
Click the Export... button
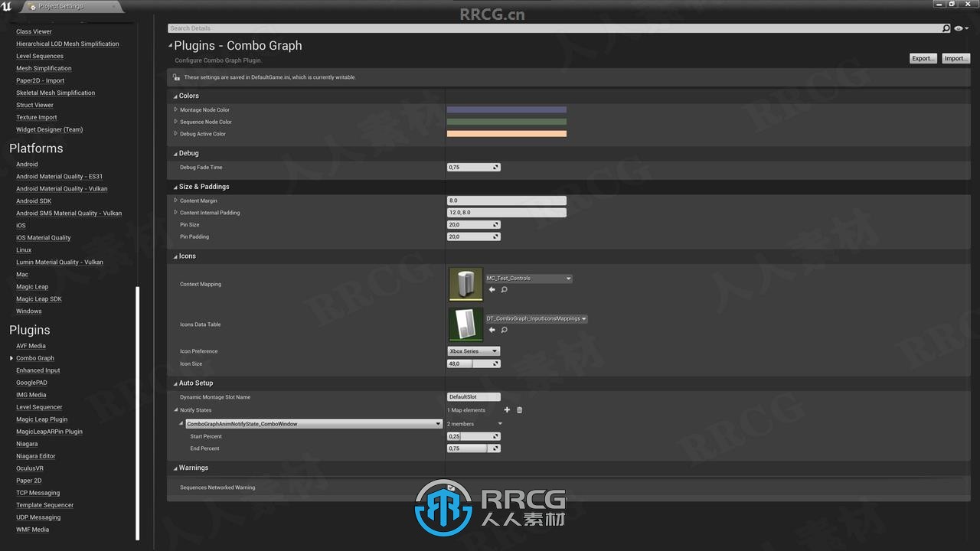(x=923, y=58)
